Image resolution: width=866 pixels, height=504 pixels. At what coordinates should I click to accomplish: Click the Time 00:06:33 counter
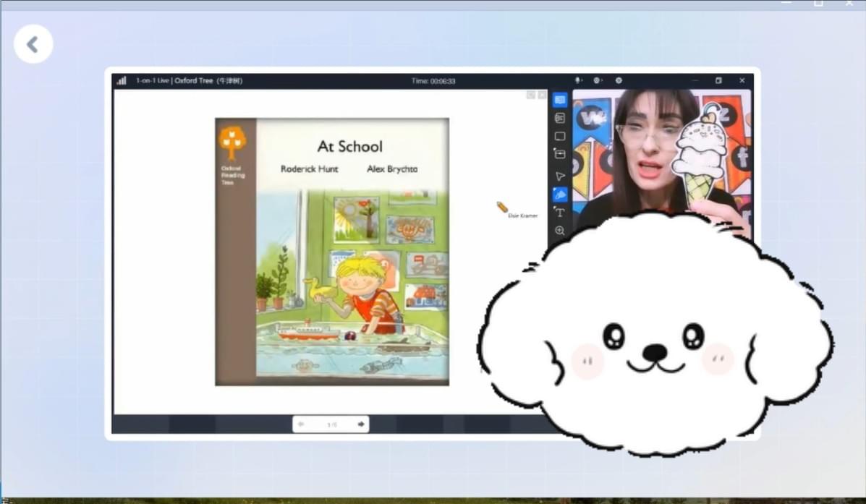[x=433, y=80]
